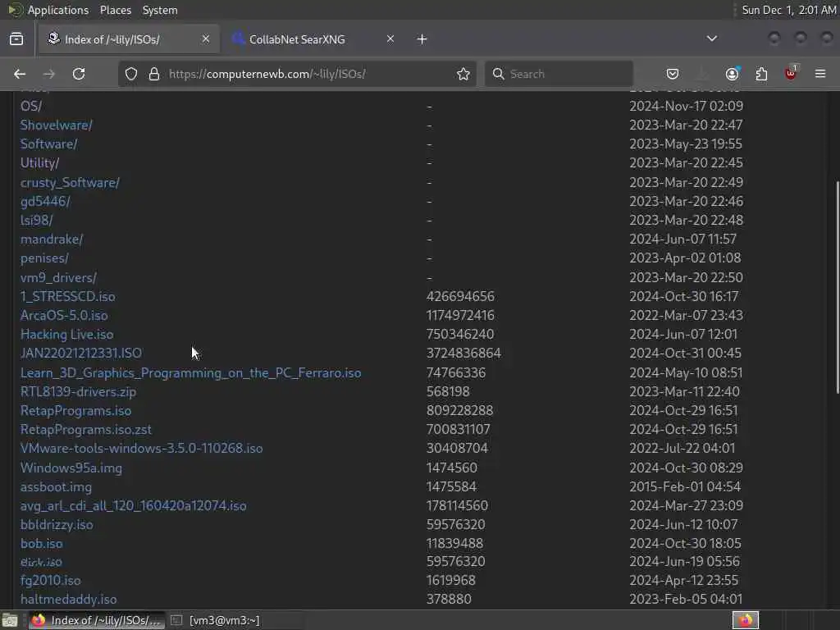The width and height of the screenshot is (840, 630).
Task: Click file size 568198
Action: (x=448, y=391)
